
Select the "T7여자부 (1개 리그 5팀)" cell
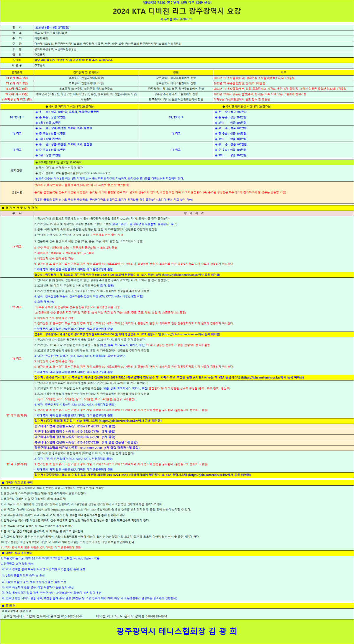tap(17, 100)
